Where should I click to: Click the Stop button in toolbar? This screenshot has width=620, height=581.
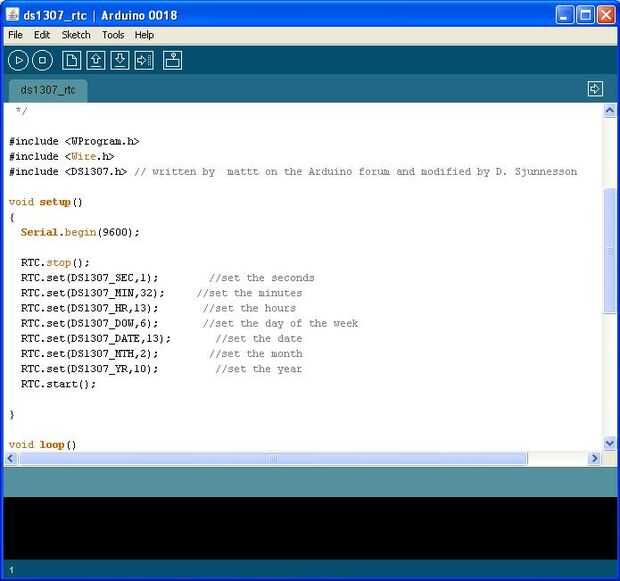pos(42,61)
